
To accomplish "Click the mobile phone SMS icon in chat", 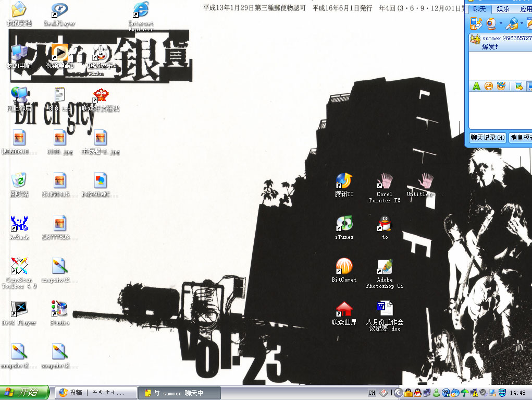I will pos(476,23).
